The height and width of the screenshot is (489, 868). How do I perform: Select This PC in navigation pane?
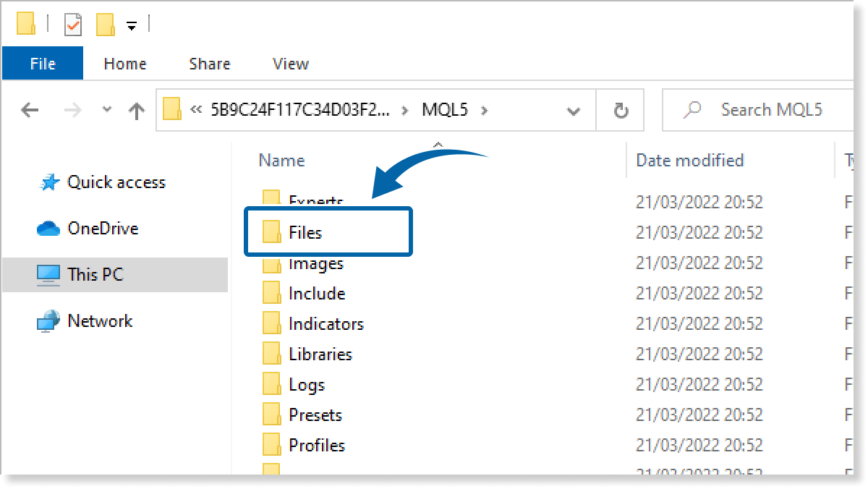pyautogui.click(x=95, y=275)
